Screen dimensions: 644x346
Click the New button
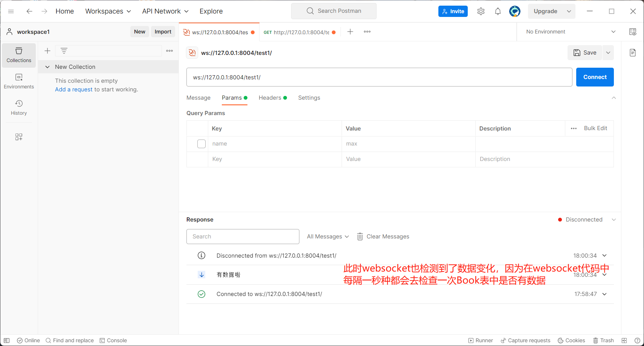140,32
